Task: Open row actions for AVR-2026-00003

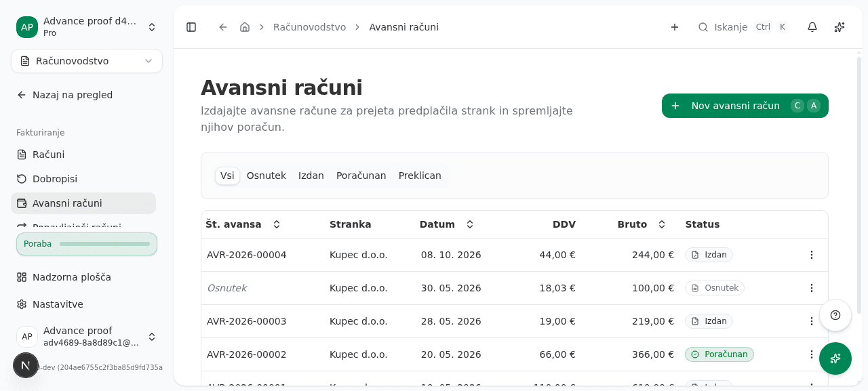Action: click(812, 321)
